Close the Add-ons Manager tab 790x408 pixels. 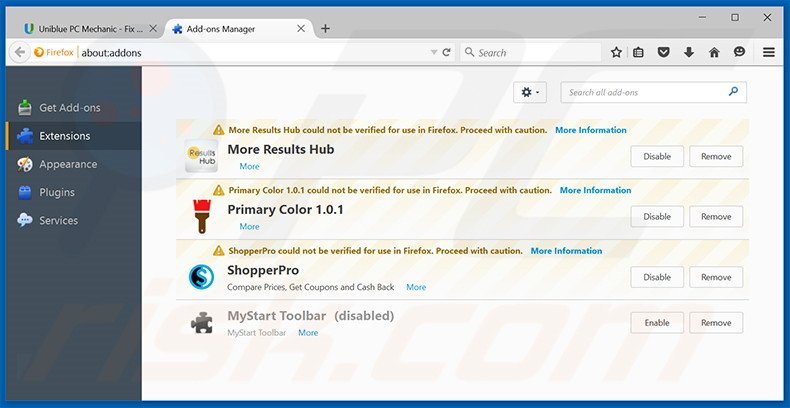pyautogui.click(x=301, y=29)
